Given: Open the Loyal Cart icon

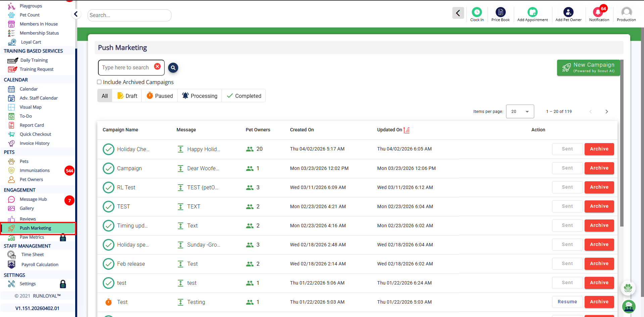Looking at the screenshot, I should (12, 42).
